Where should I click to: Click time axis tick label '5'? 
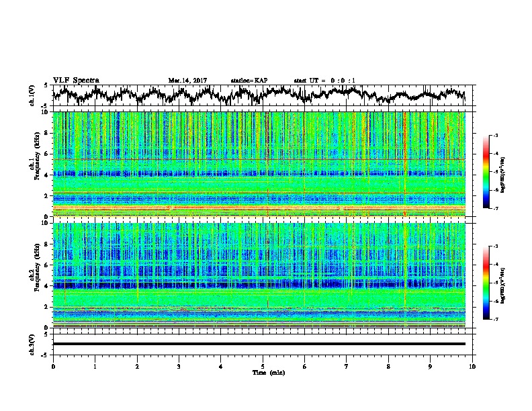(x=263, y=367)
